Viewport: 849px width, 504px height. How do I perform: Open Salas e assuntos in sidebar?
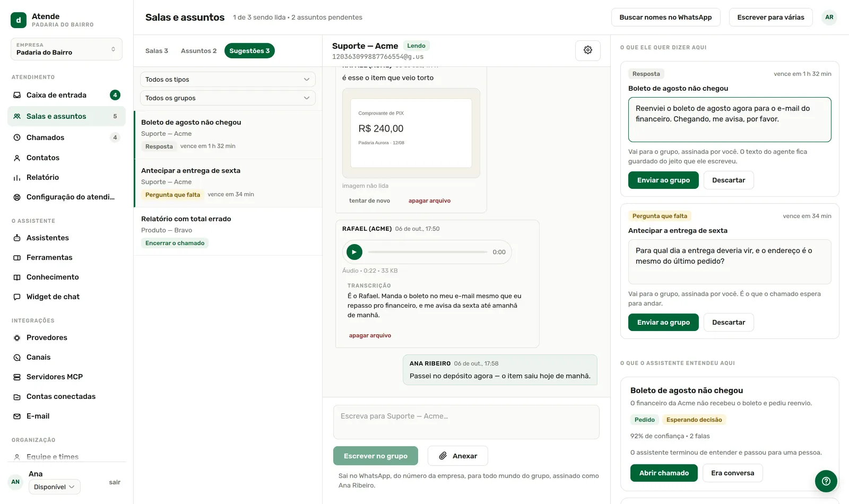66,116
